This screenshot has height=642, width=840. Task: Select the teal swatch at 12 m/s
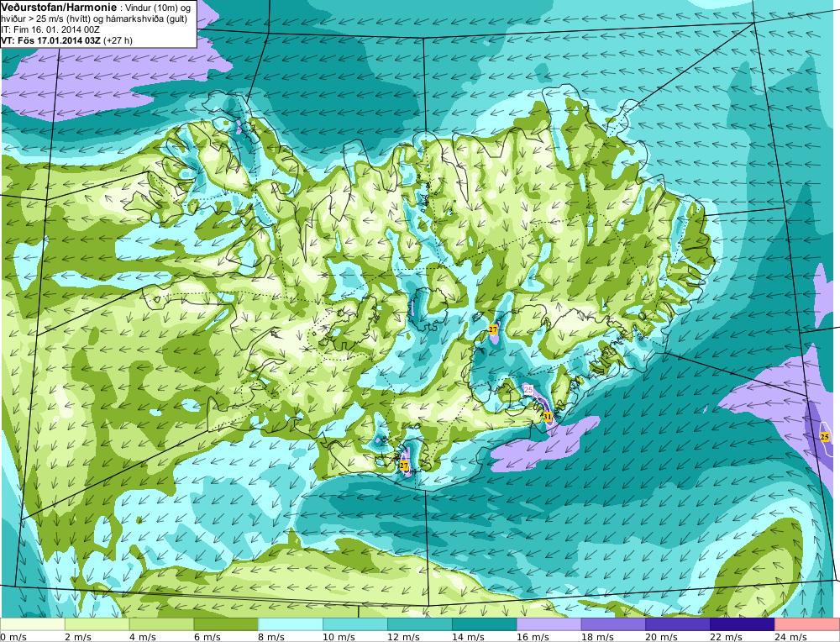(x=419, y=624)
